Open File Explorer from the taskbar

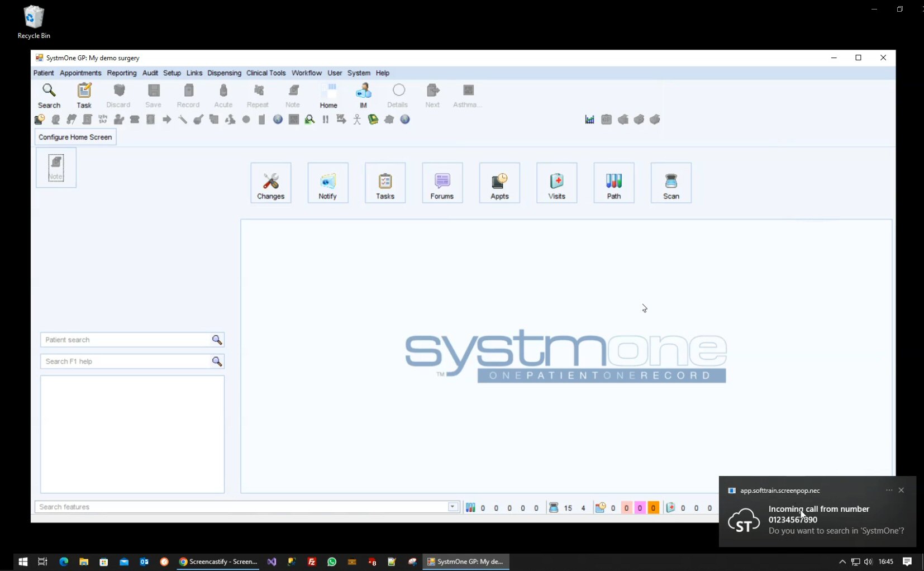[x=84, y=562]
